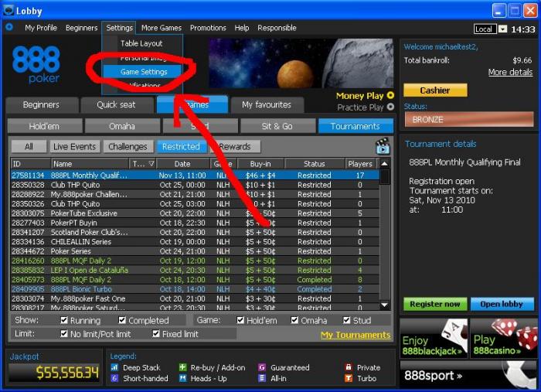Open the My Profile menu
The width and height of the screenshot is (541, 392).
(41, 28)
